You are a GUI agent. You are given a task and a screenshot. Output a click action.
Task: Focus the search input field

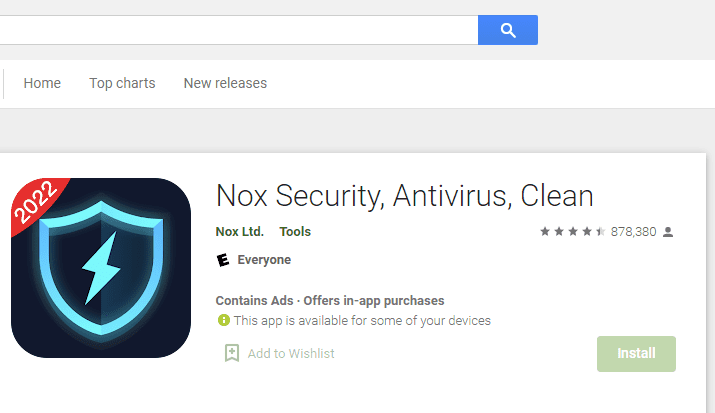(239, 30)
